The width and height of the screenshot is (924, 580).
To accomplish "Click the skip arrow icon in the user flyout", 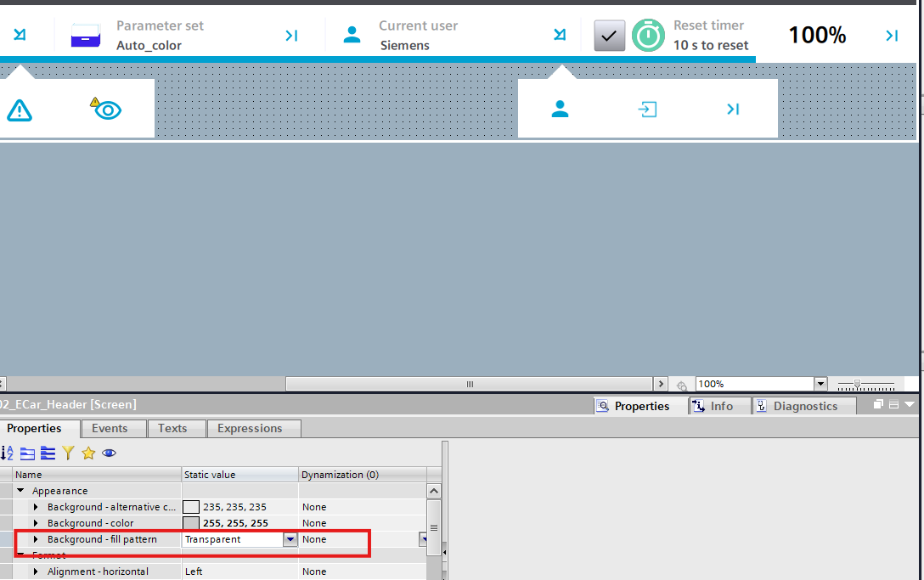I will (x=732, y=109).
